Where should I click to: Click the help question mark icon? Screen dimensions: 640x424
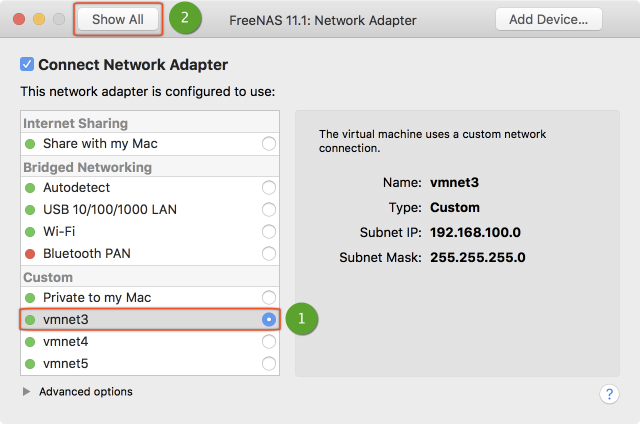[609, 394]
